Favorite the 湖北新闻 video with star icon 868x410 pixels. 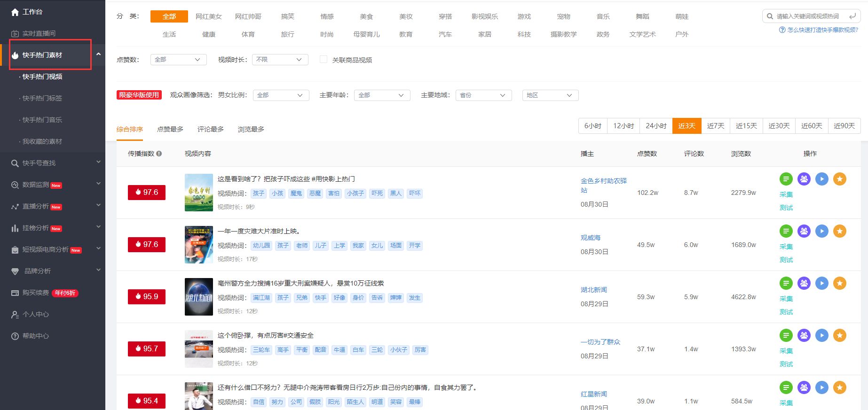click(x=840, y=283)
